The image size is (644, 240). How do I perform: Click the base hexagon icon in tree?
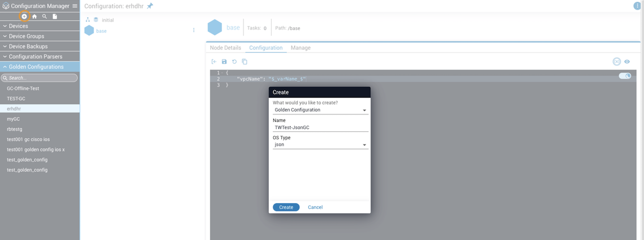pyautogui.click(x=89, y=31)
